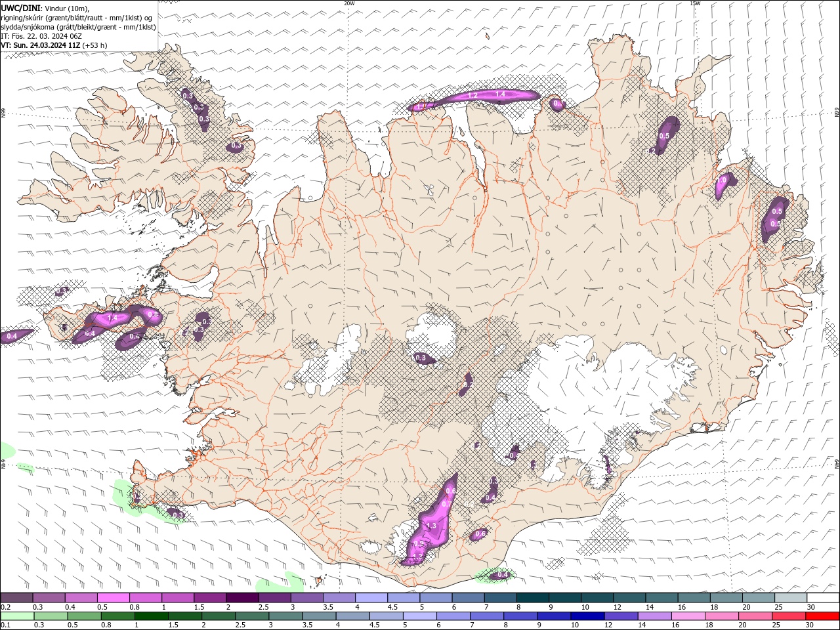The width and height of the screenshot is (840, 630).
Task: Click the 'UWC/DINI' title text
Action: click(x=20, y=8)
